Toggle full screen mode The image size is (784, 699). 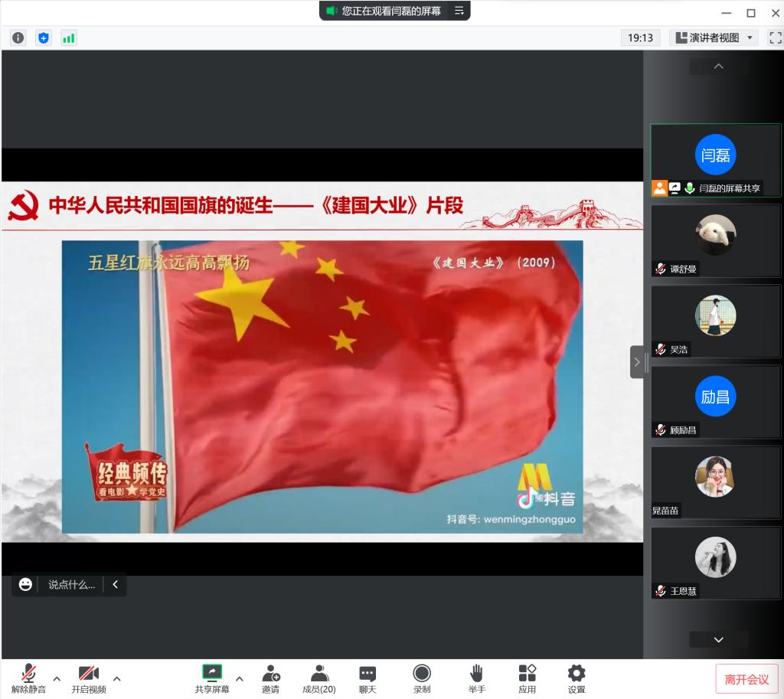pyautogui.click(x=775, y=38)
